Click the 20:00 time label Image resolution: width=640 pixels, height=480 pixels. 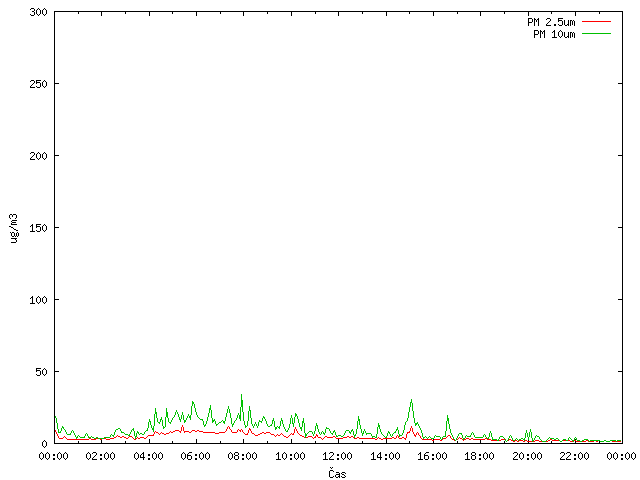[527, 456]
